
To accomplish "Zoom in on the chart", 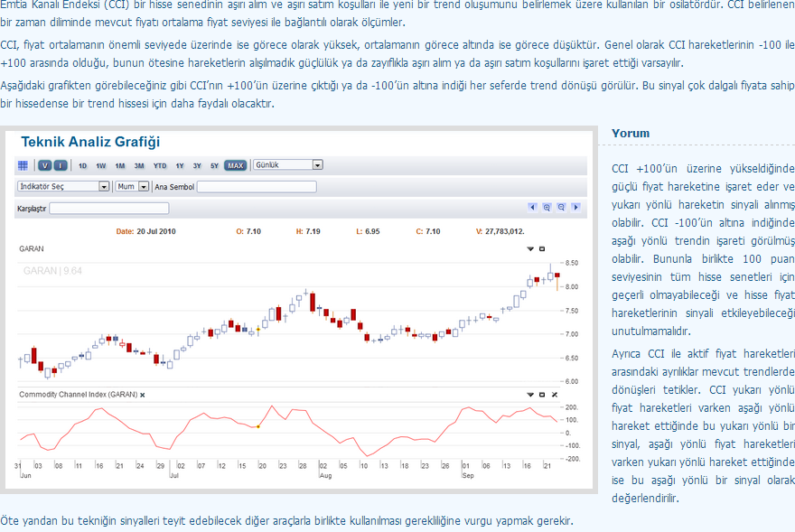I will [x=547, y=207].
